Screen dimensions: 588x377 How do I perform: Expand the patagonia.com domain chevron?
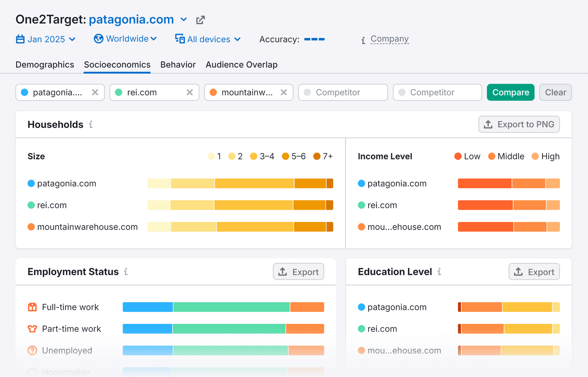pyautogui.click(x=184, y=20)
